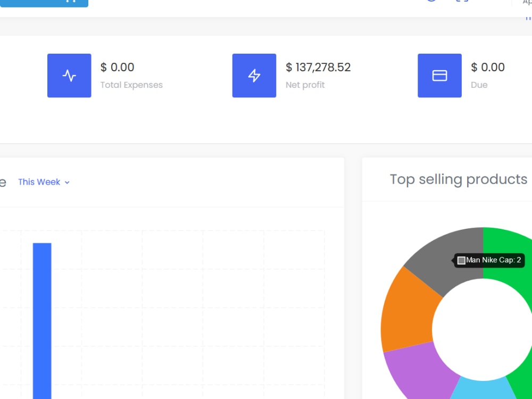Screen dimensions: 532x399
Task: Click the Net profit lightning bolt icon
Action: click(254, 76)
